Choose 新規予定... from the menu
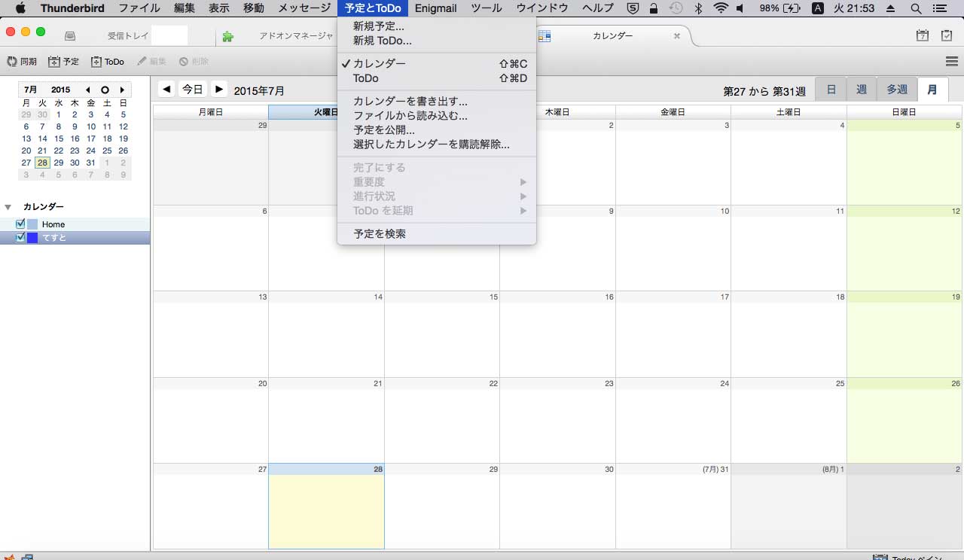 (379, 26)
